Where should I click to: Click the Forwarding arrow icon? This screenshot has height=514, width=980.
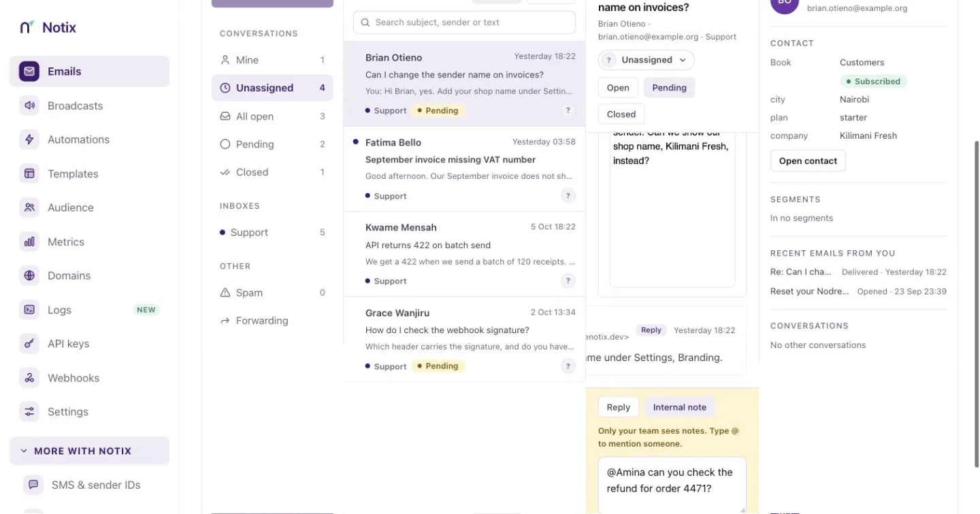(225, 320)
